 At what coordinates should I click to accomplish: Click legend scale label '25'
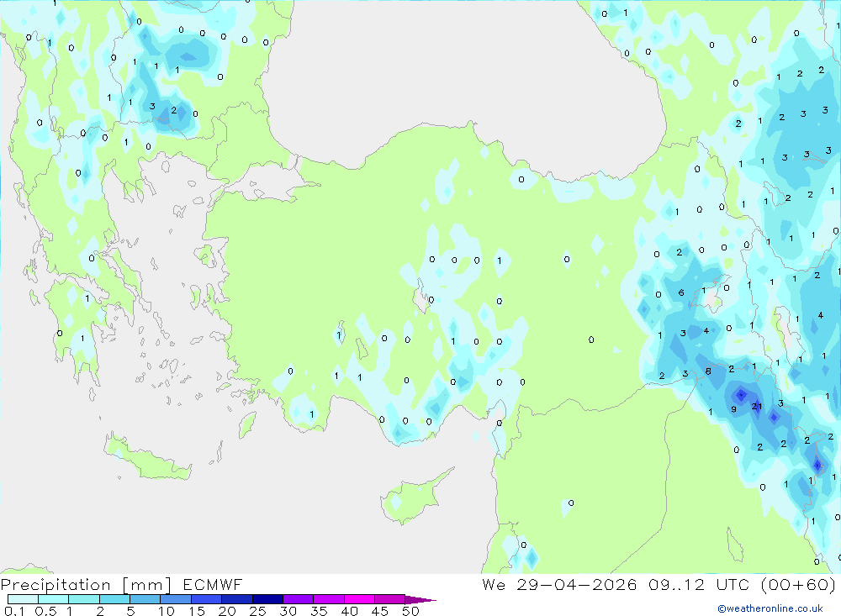[258, 611]
